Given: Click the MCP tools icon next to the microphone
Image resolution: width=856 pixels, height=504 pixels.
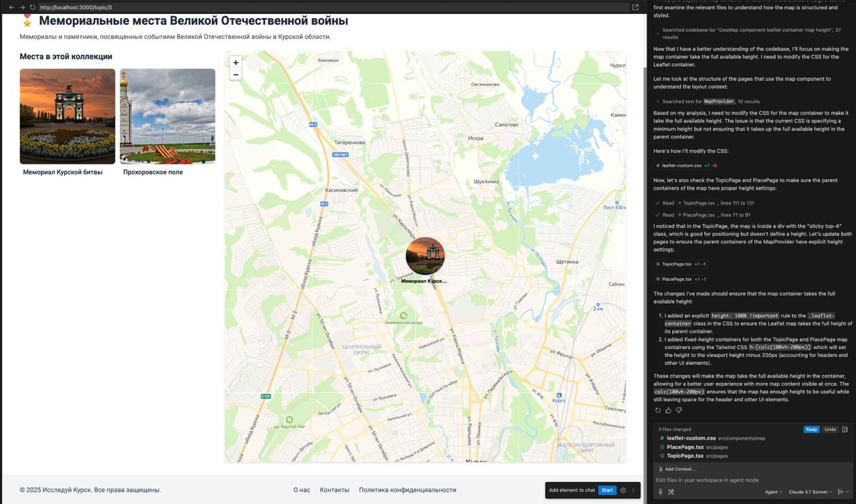Looking at the screenshot, I should (x=671, y=492).
